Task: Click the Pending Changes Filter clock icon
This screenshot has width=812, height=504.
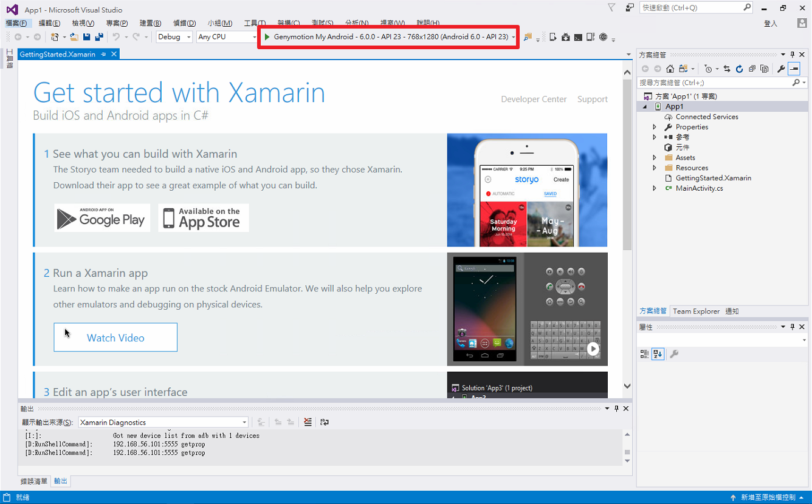Action: (708, 69)
